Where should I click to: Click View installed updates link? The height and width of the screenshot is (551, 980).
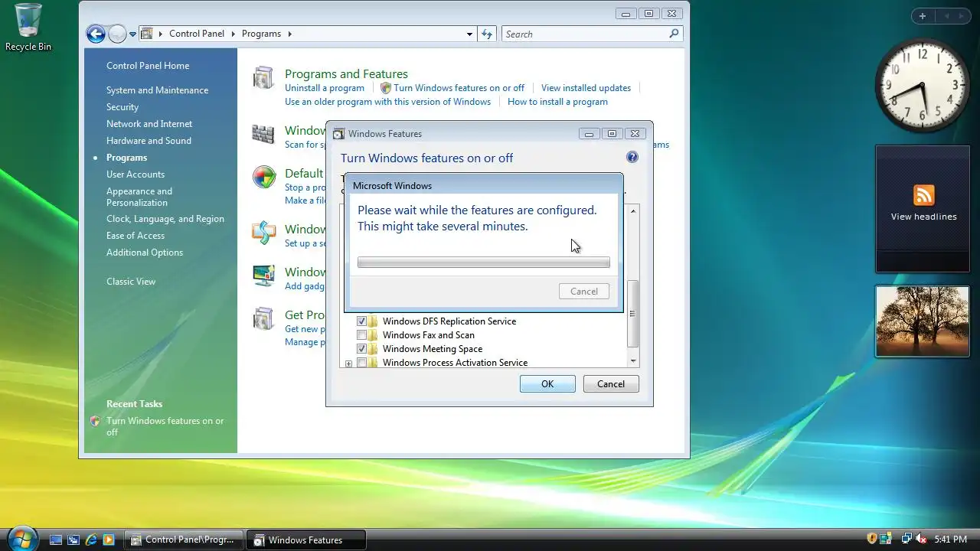[x=586, y=88]
